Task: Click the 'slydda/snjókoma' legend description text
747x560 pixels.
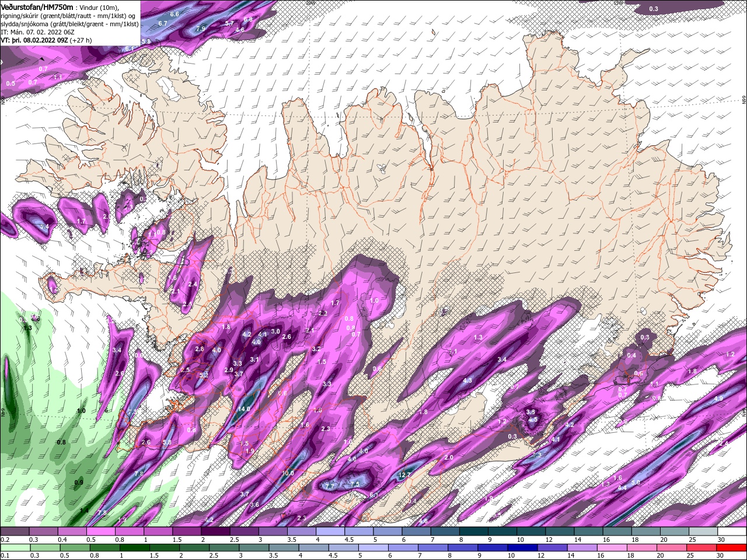Action: click(25, 24)
